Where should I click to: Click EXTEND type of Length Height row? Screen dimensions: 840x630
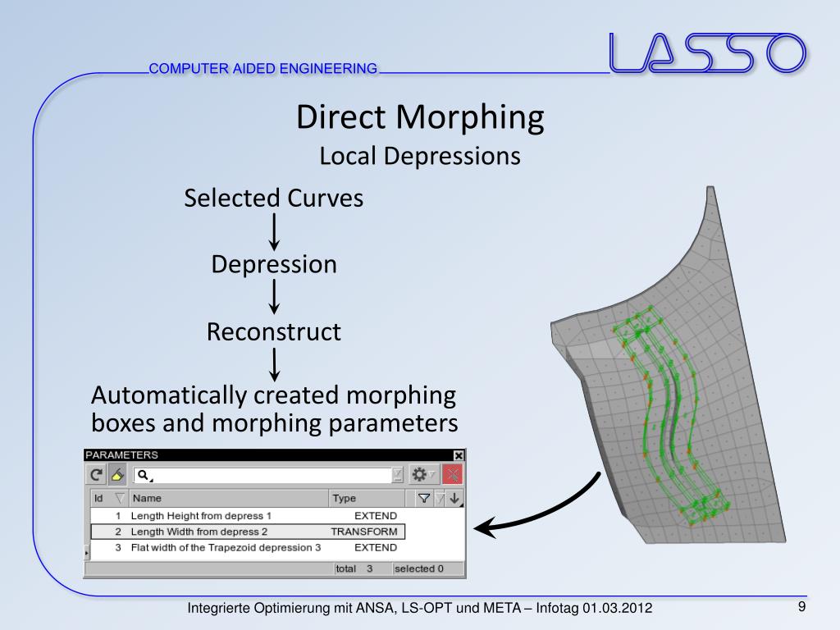(376, 516)
